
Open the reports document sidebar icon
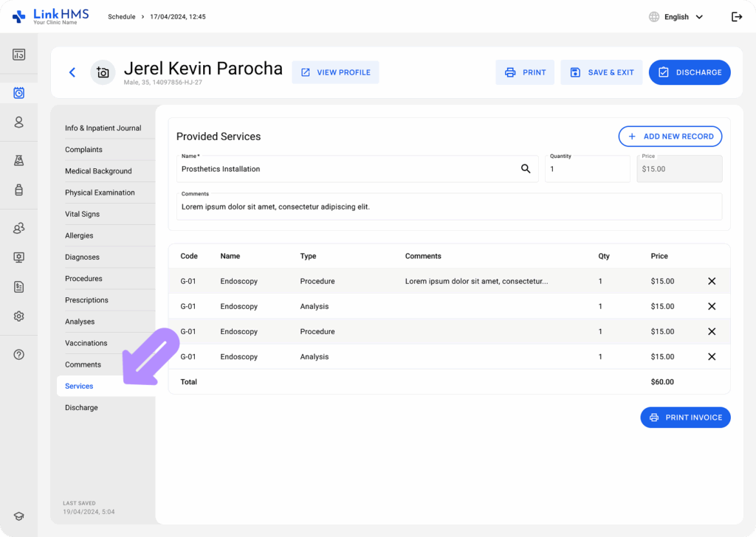18,287
